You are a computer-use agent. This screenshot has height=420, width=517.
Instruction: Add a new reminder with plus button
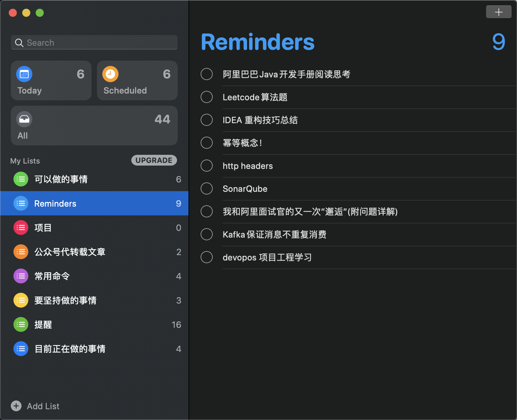tap(498, 12)
